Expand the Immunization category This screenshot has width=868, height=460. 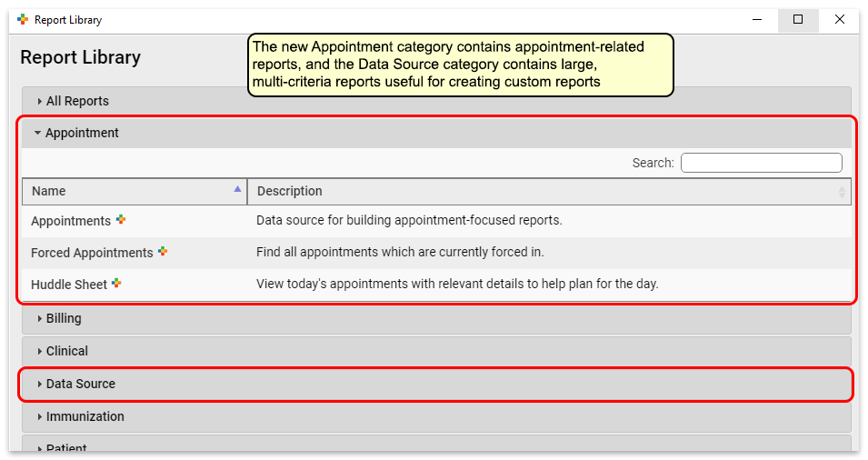436,416
